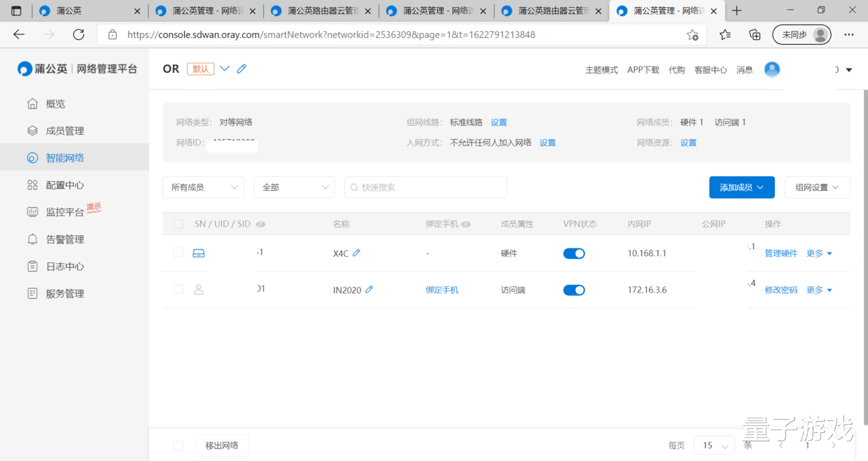Click the pencil icon to rename network OR

pyautogui.click(x=241, y=68)
